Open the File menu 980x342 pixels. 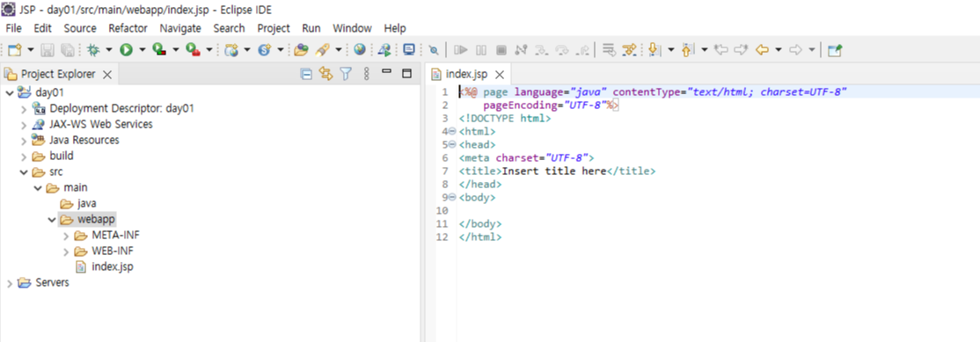pyautogui.click(x=13, y=28)
